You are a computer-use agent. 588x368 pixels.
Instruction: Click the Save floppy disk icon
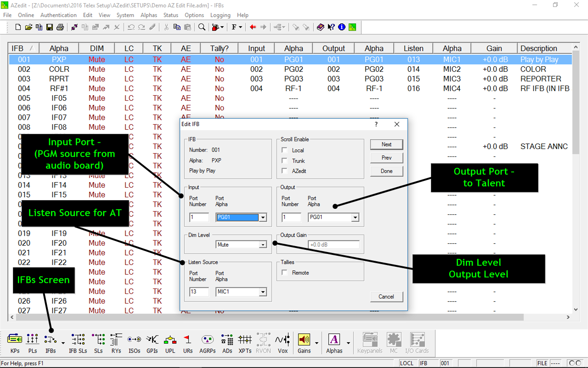50,27
